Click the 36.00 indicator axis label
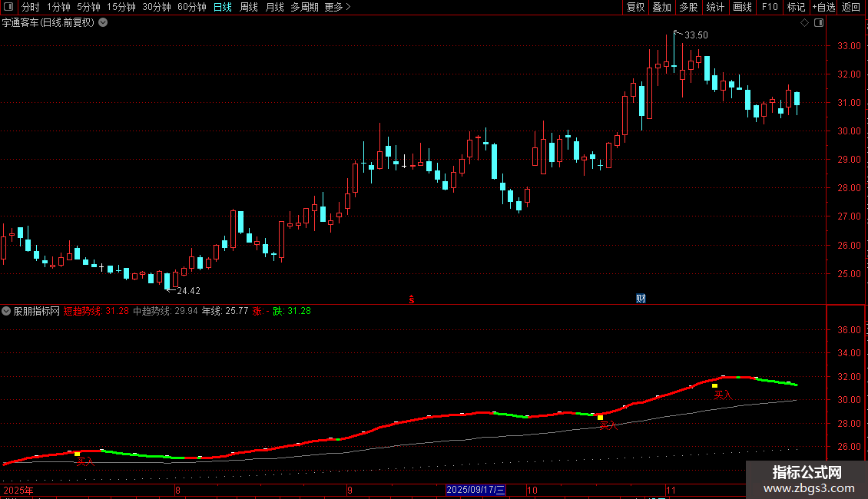 click(849, 329)
